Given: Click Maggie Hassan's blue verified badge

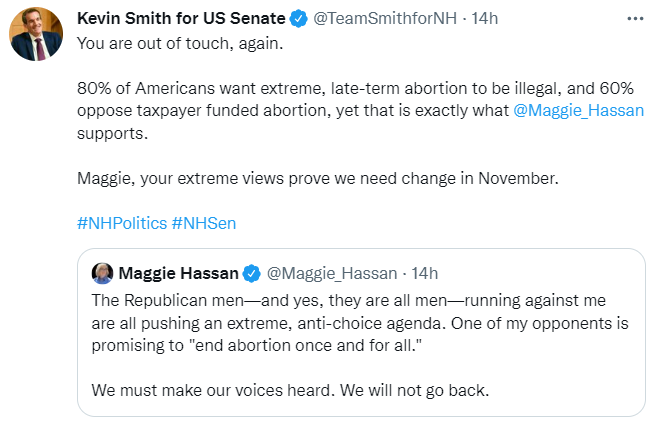Looking at the screenshot, I should 253,274.
